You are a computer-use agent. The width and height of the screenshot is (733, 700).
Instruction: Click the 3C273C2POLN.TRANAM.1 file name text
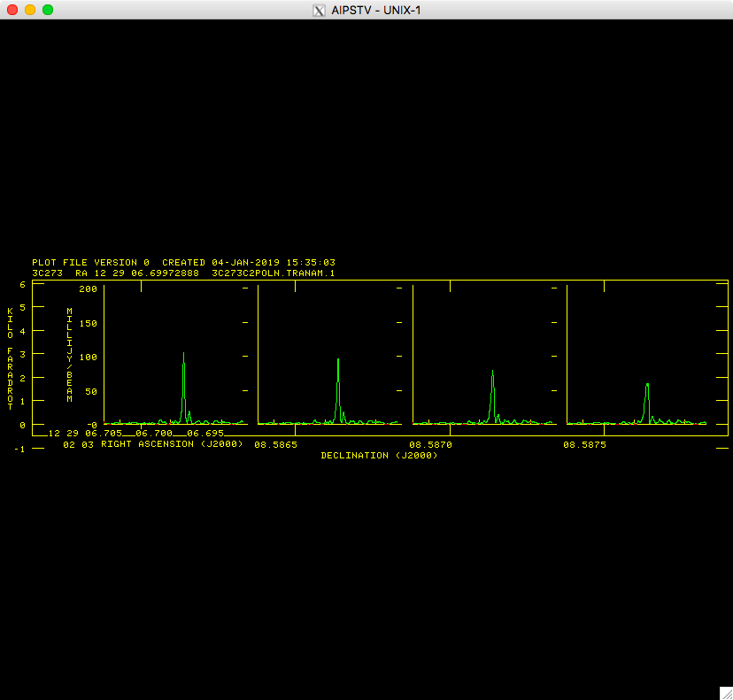274,273
